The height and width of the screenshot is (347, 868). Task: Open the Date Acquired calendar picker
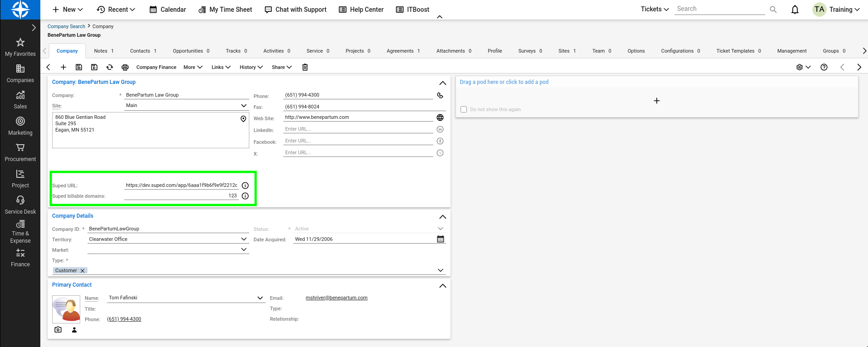coord(441,239)
